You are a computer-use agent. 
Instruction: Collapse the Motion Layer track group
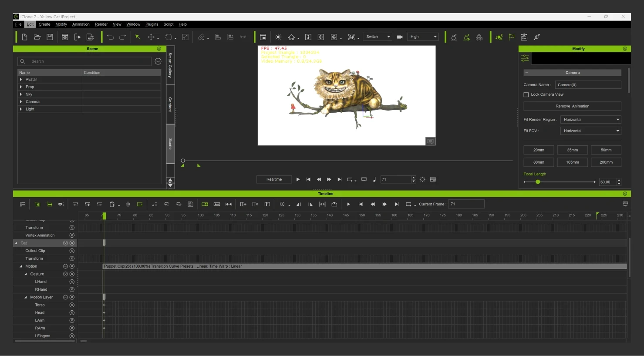coord(25,297)
